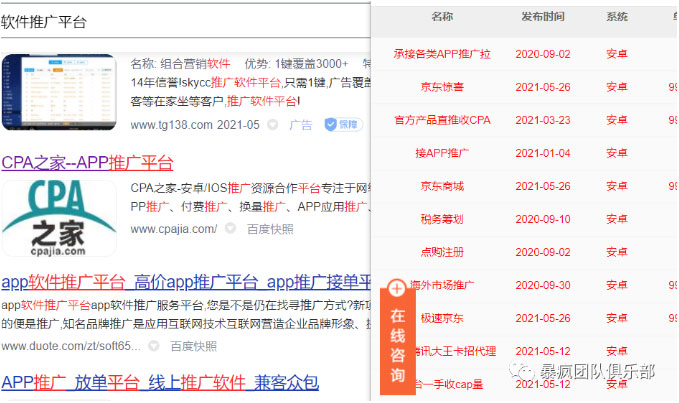
Task: Open the 点购注册 entry
Action: (442, 252)
